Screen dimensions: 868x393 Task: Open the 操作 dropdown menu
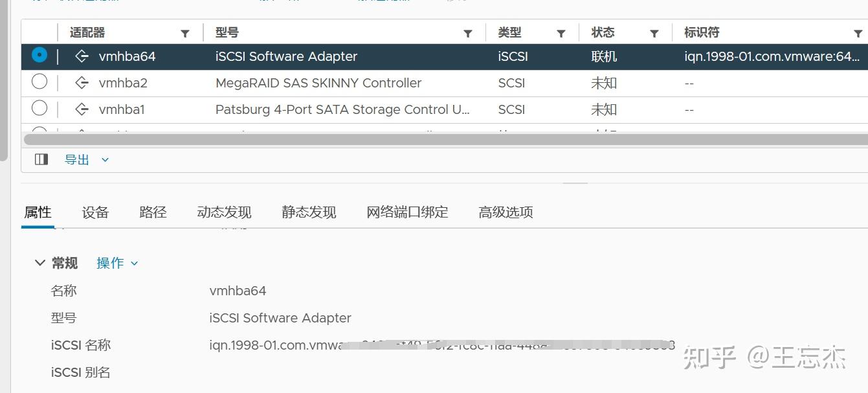pyautogui.click(x=117, y=263)
